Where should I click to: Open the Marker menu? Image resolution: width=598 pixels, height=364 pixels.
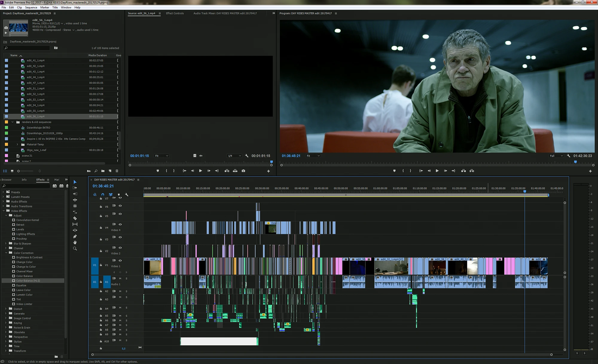45,7
